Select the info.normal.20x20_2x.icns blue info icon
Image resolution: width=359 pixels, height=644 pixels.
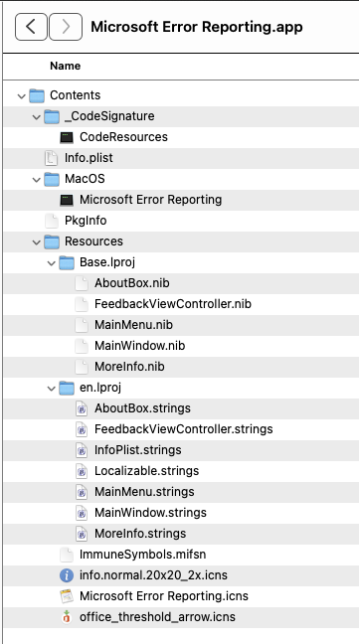(x=67, y=575)
